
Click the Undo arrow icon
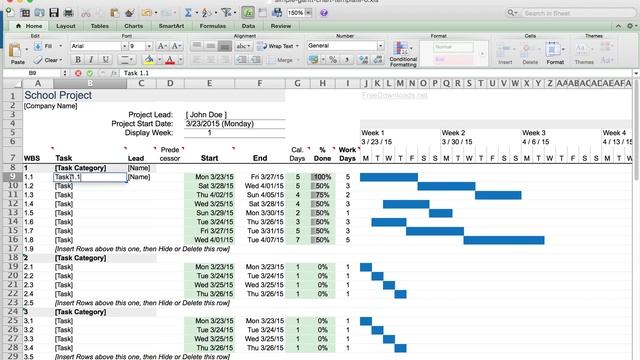click(x=146, y=13)
